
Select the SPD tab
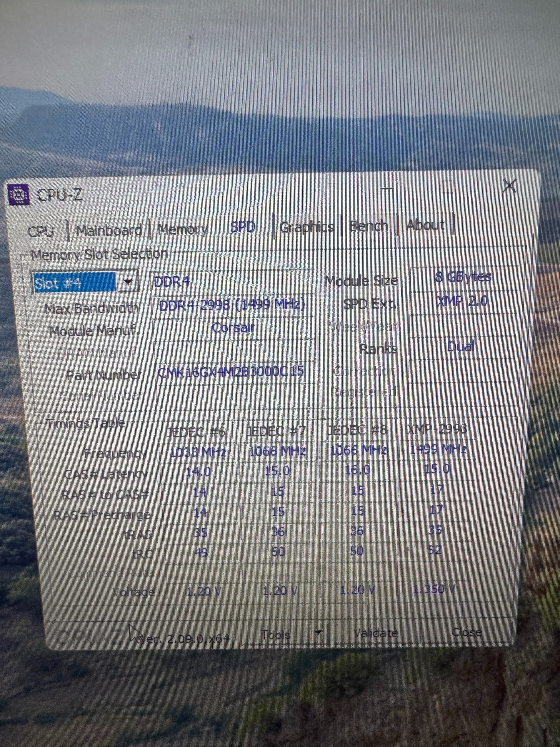[x=243, y=227]
